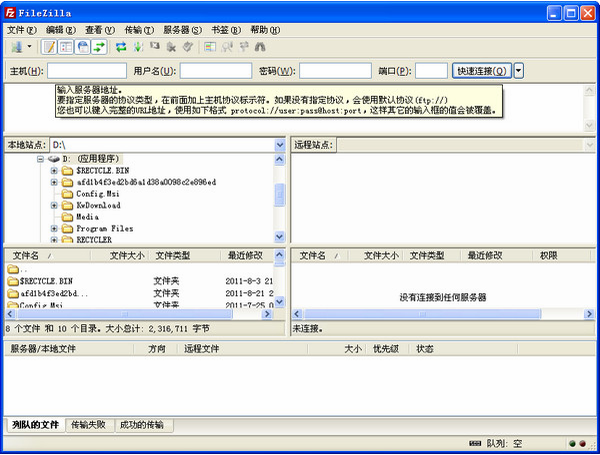The height and width of the screenshot is (455, 600).
Task: Toggle transfer queue display icon
Action: 99,47
